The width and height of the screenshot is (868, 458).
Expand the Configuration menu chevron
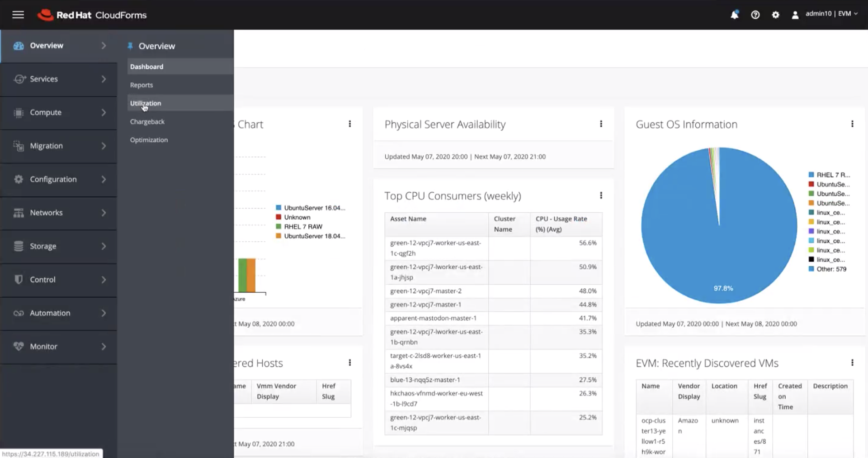[x=104, y=179]
